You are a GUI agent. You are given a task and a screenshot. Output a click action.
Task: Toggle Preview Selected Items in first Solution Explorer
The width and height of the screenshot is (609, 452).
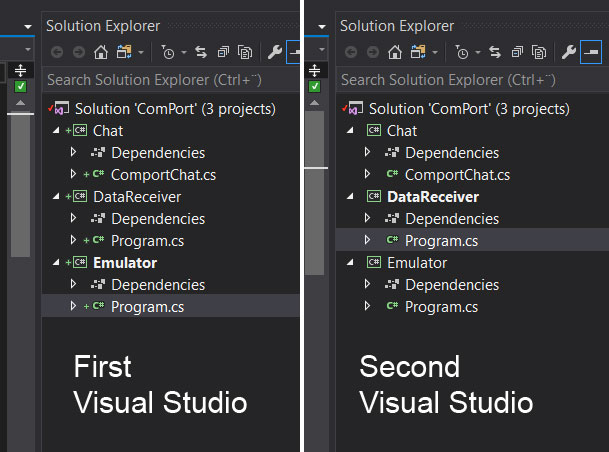293,52
